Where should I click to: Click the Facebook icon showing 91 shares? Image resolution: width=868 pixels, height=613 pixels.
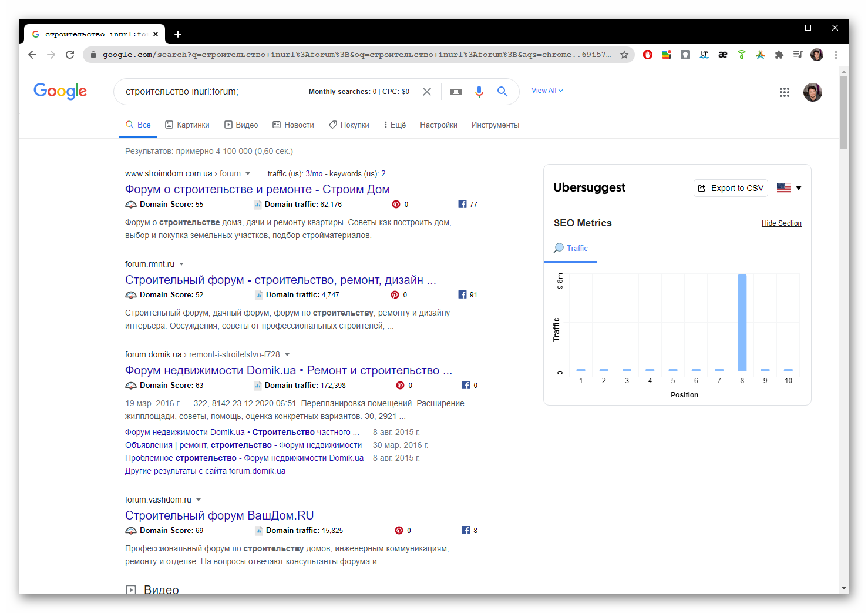click(x=462, y=294)
